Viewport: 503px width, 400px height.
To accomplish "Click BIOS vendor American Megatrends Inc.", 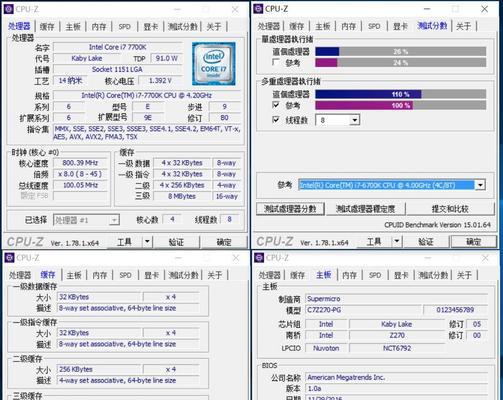I will coord(397,377).
